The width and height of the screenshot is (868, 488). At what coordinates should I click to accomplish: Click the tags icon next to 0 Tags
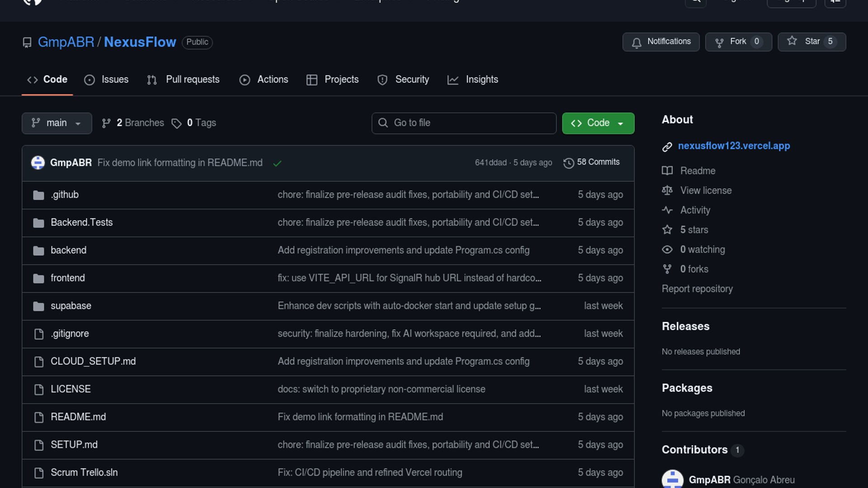click(x=176, y=123)
